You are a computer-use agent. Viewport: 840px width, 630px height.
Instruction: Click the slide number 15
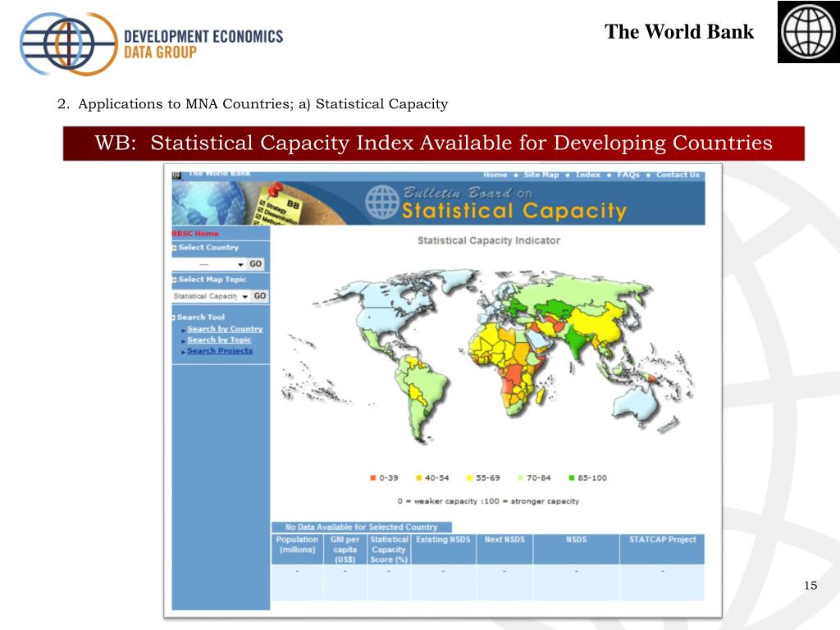click(x=810, y=586)
